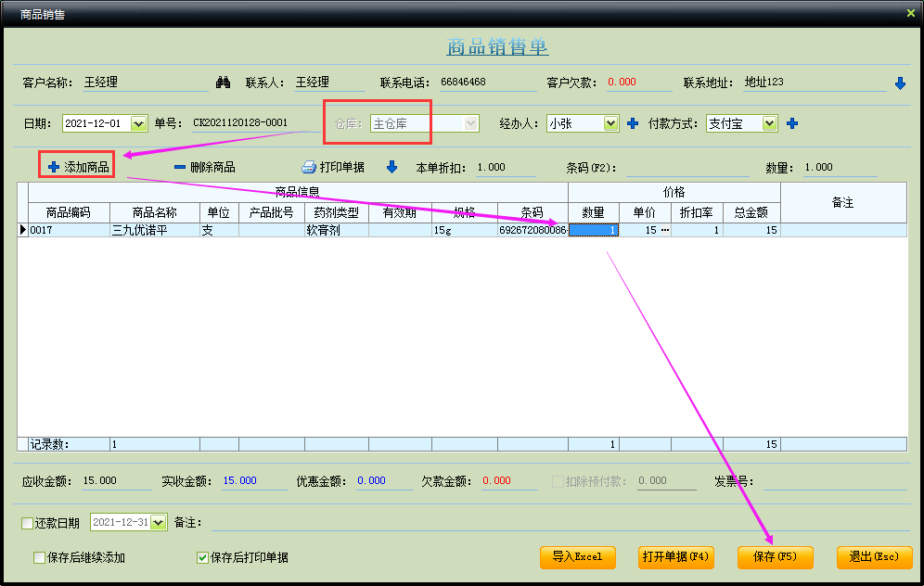Toggle the 还款日期 checkbox

(27, 523)
